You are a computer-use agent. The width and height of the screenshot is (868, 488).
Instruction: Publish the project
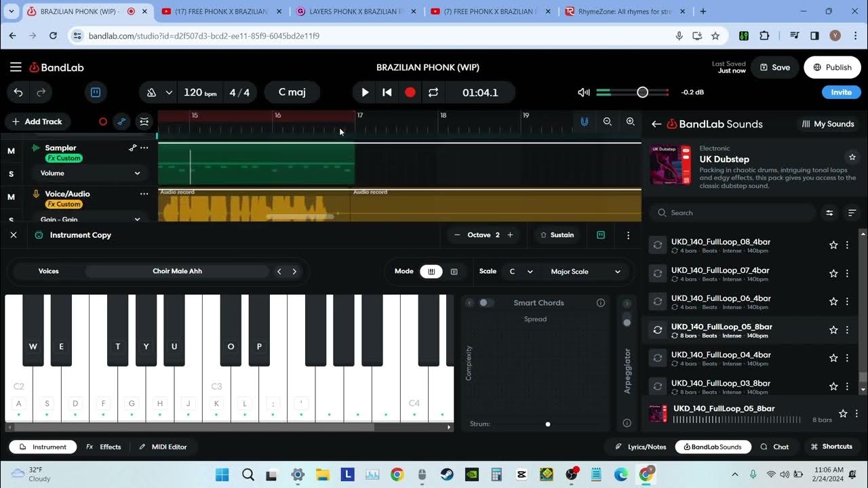[x=832, y=67]
